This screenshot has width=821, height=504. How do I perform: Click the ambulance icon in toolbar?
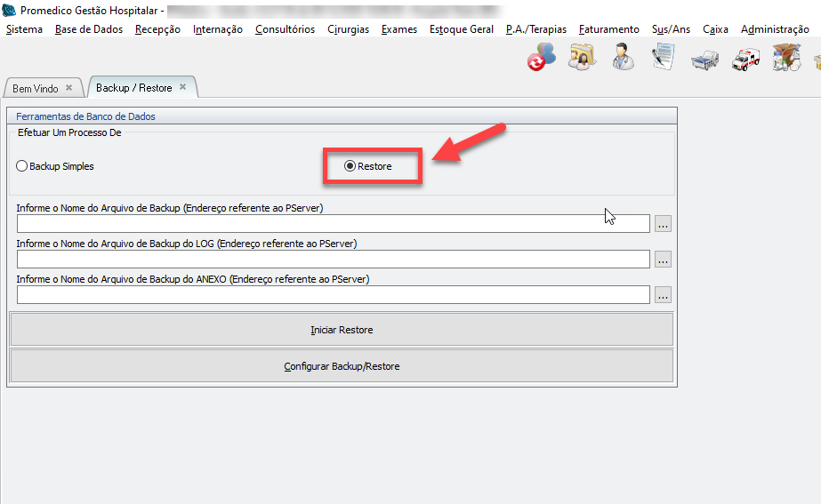745,59
